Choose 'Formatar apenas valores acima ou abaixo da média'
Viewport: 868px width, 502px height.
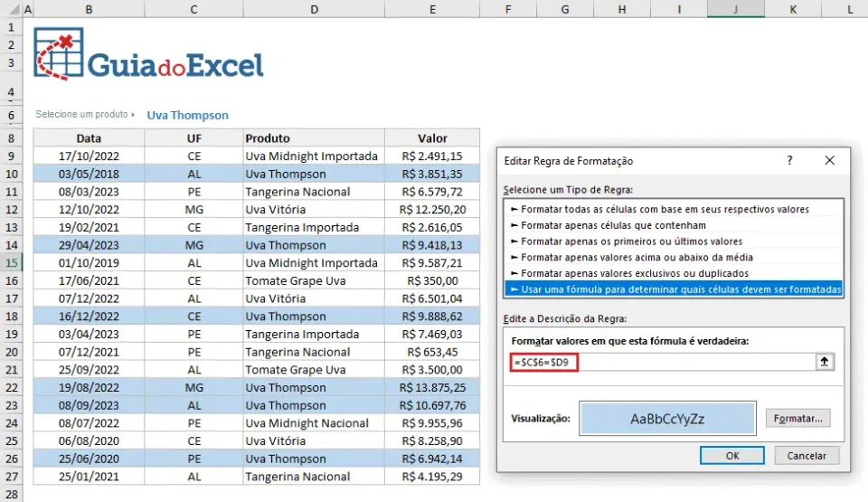pyautogui.click(x=674, y=257)
